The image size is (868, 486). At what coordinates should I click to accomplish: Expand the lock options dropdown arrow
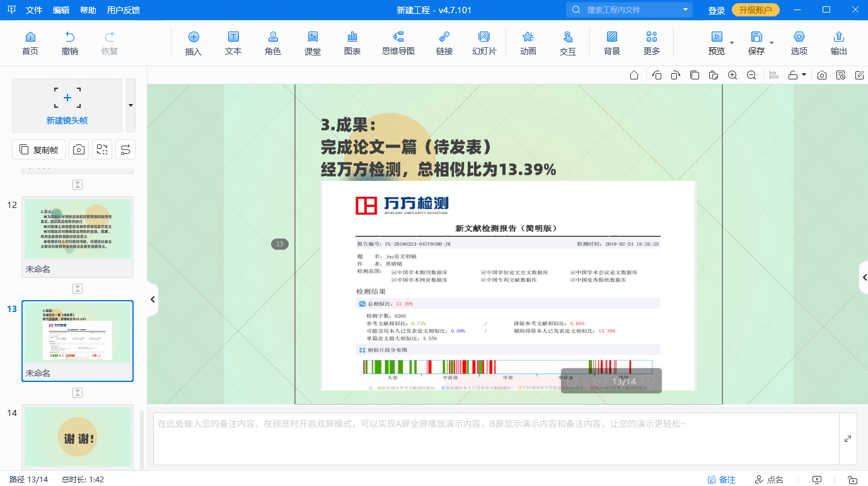(x=804, y=75)
